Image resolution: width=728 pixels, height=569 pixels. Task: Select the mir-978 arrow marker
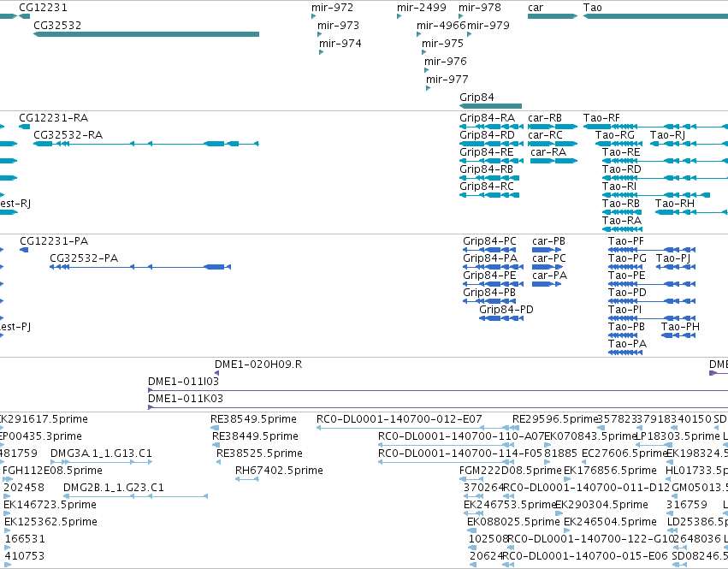[x=460, y=16]
